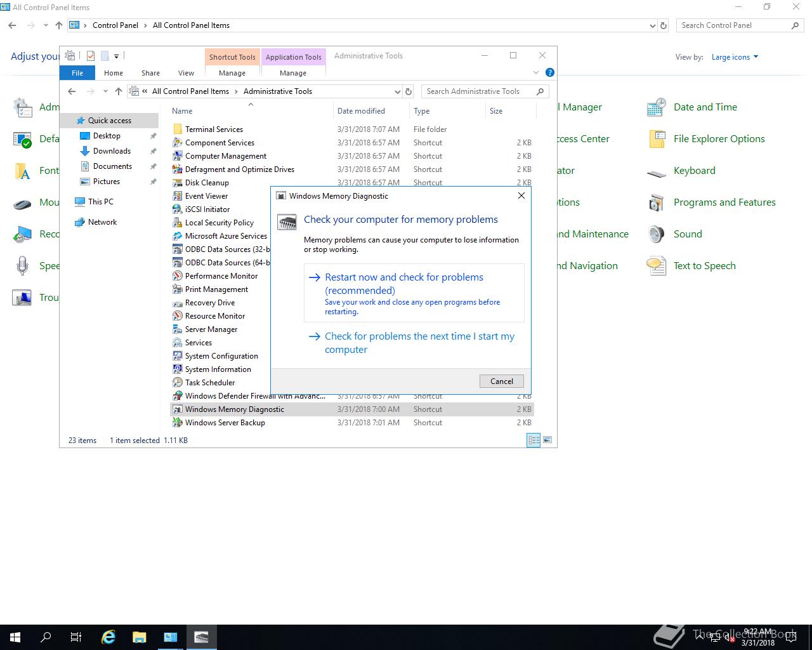Open Component Services shortcut icon

(178, 143)
